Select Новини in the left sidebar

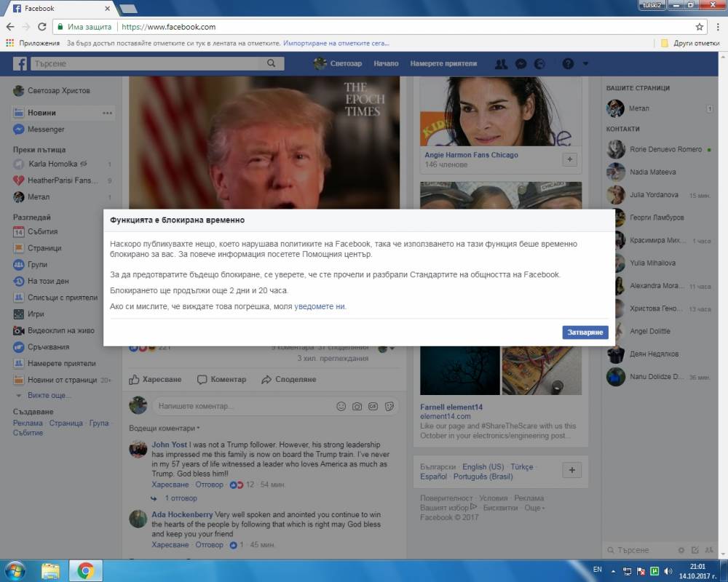click(41, 113)
